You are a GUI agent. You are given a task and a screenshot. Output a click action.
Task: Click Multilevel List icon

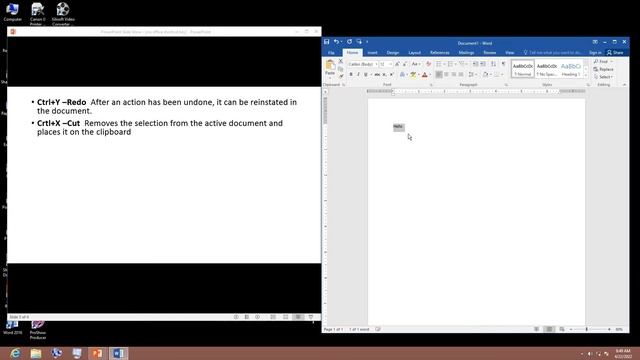[462, 64]
